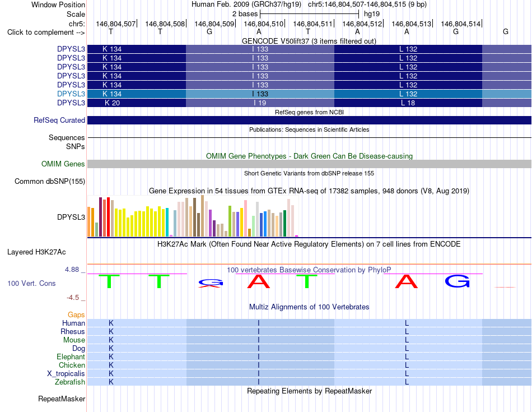The width and height of the screenshot is (532, 412).
Task: Select the 'Common dbSNP(155)' track label
Action: [50, 182]
